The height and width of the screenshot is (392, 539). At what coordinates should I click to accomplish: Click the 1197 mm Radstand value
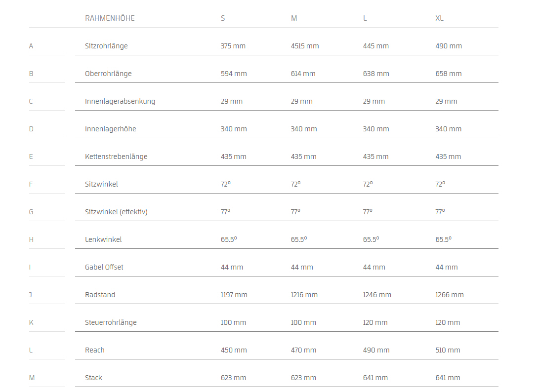(x=234, y=295)
